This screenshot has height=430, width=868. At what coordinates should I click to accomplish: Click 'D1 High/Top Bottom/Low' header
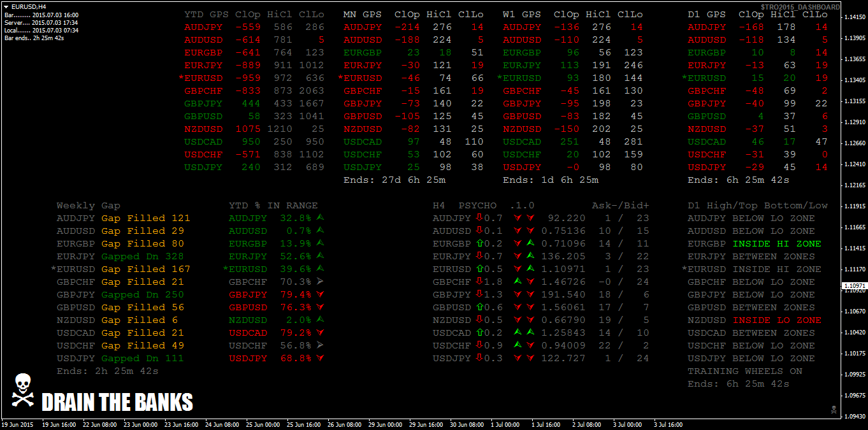758,205
